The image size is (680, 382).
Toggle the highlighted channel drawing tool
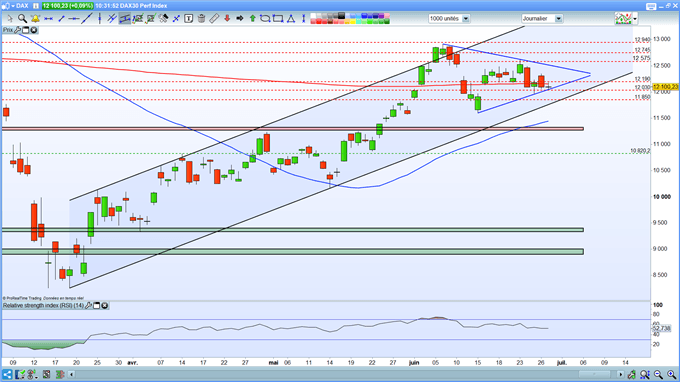(x=125, y=19)
